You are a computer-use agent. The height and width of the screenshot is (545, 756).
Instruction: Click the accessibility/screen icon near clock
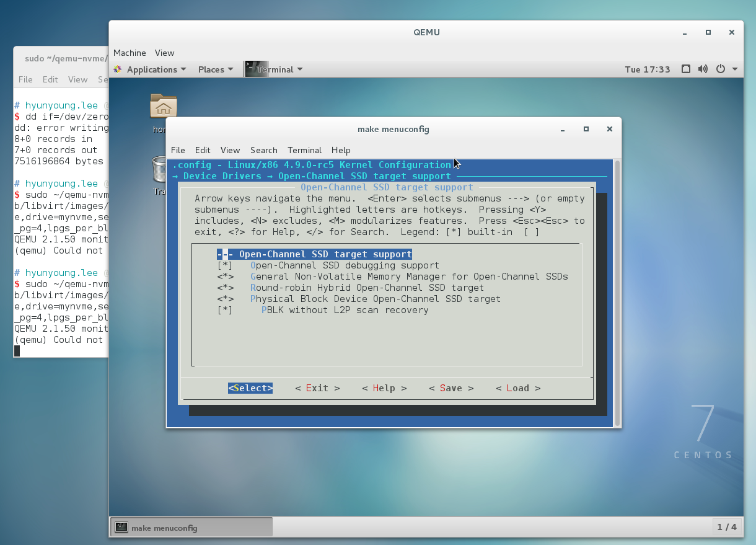pos(686,69)
